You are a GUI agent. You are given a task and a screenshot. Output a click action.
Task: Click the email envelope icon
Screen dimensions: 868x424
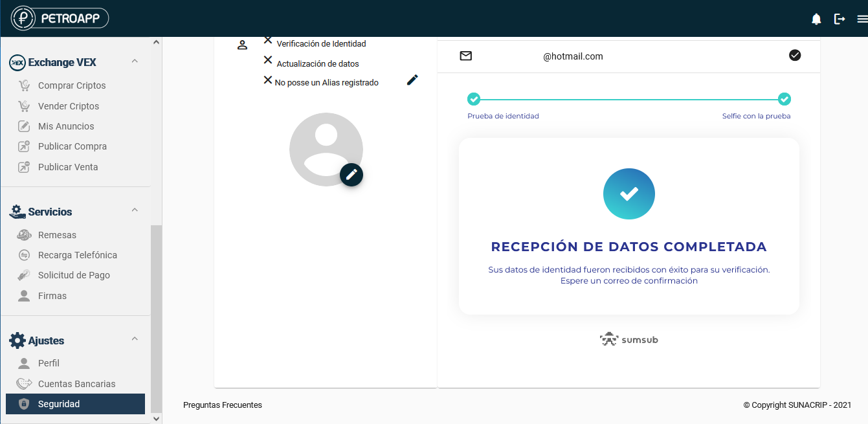(x=465, y=56)
